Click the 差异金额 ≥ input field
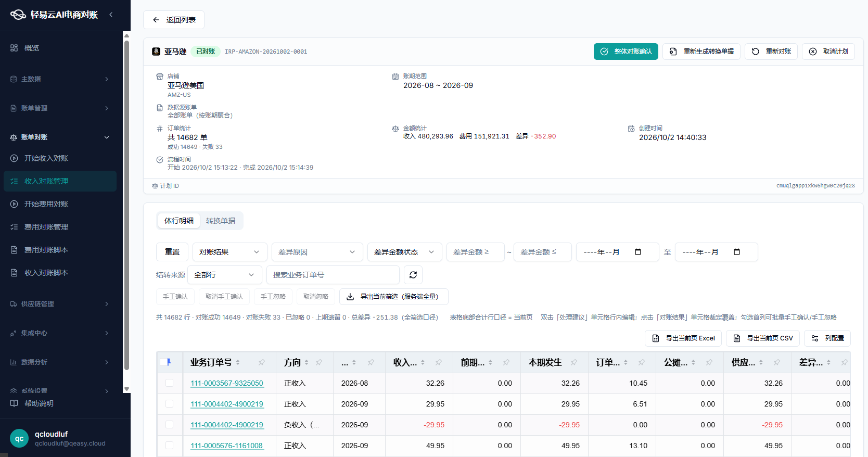This screenshot has width=868, height=457. point(476,252)
